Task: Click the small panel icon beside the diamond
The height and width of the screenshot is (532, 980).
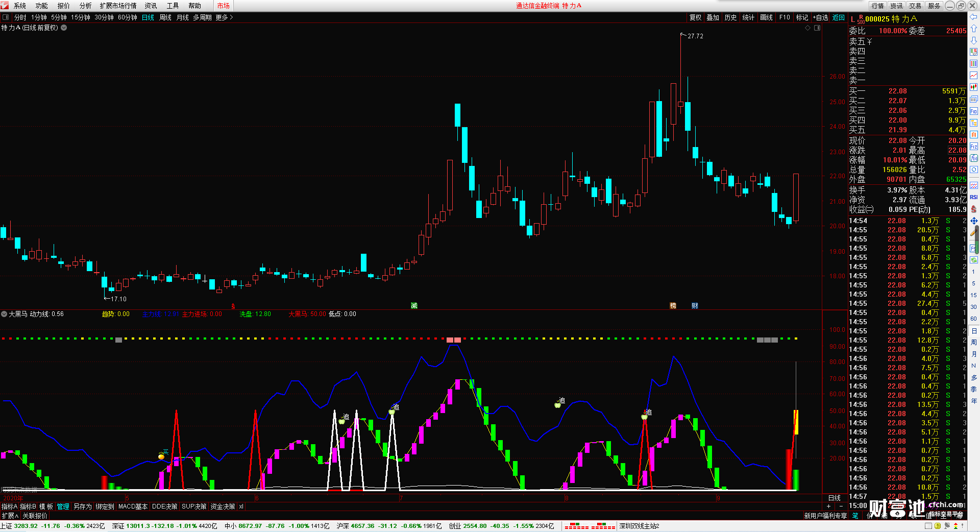Action: [817, 28]
